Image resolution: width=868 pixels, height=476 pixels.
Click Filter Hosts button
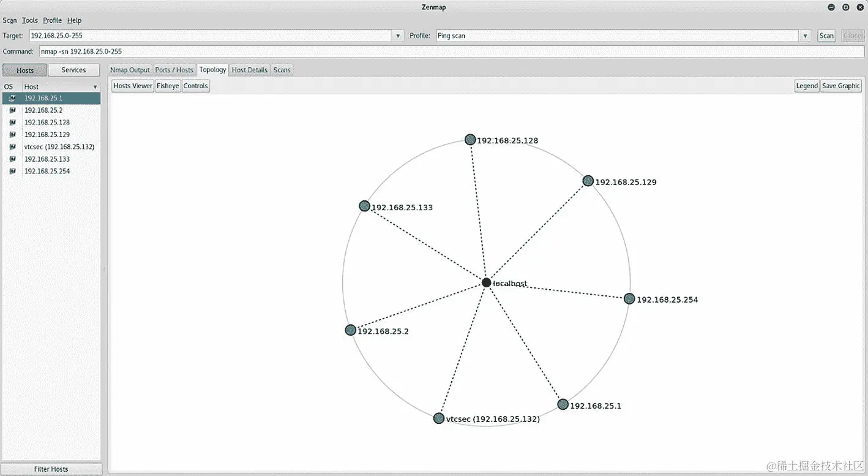(51, 469)
